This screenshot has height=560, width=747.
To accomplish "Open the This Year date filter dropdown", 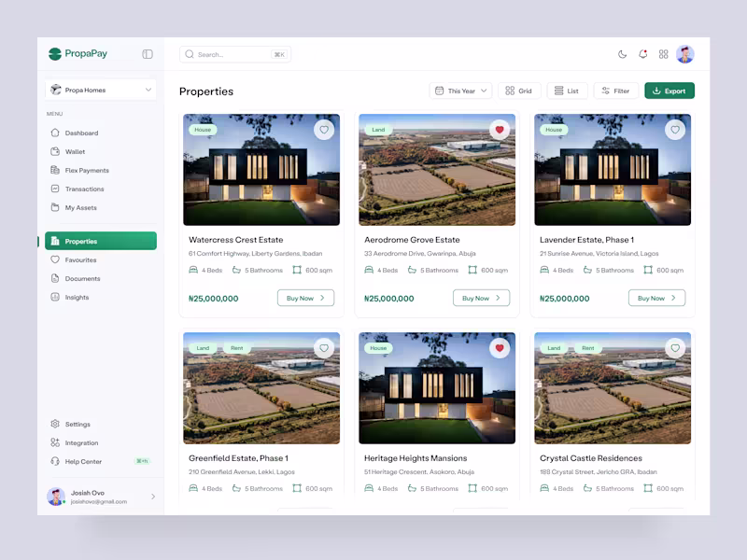I will tap(460, 91).
